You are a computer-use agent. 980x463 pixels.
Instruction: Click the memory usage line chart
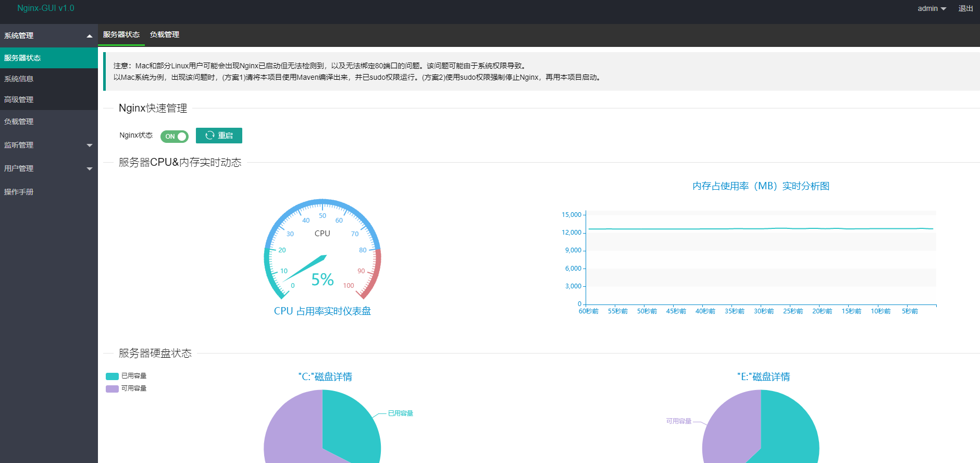pos(761,228)
